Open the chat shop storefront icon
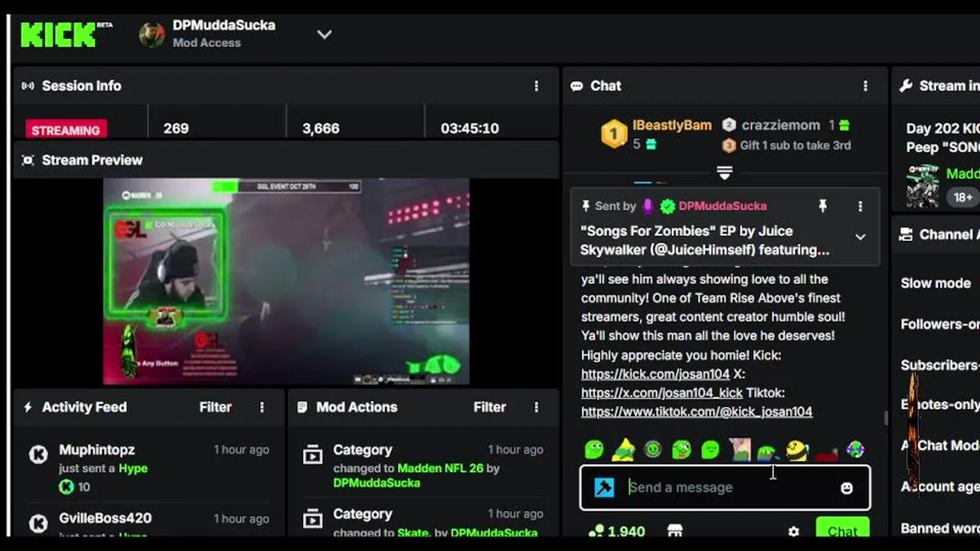 click(x=675, y=531)
